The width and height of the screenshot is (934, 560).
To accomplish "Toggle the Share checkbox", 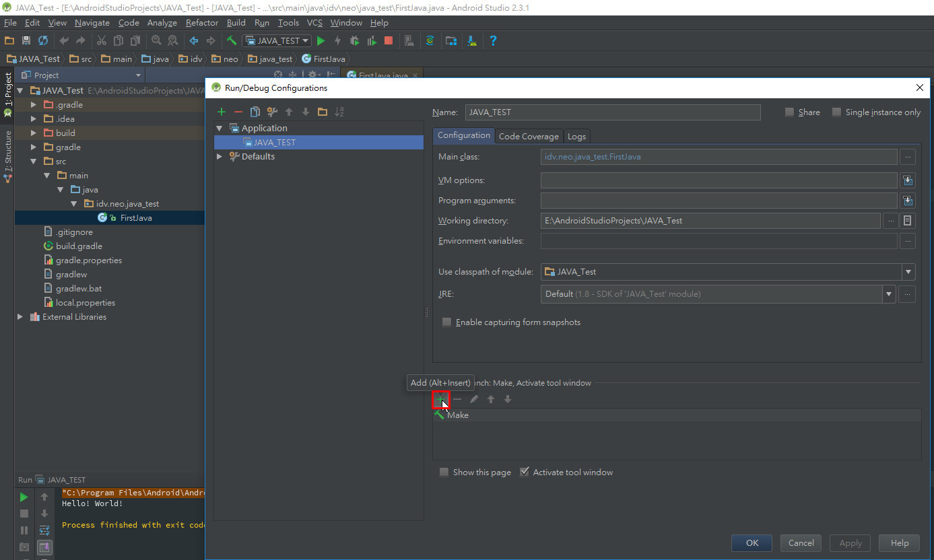I will pyautogui.click(x=790, y=112).
